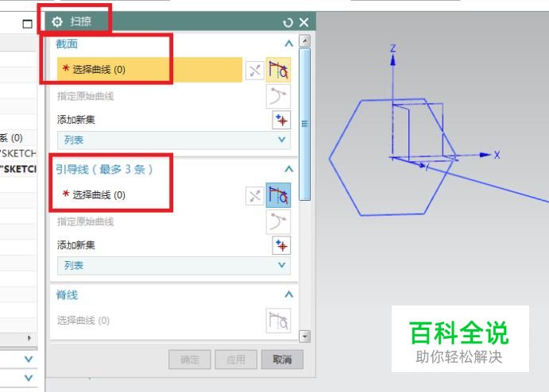Click 选择曲线 (0) under 引导线
Viewport: 549px width, 392px height.
click(94, 194)
